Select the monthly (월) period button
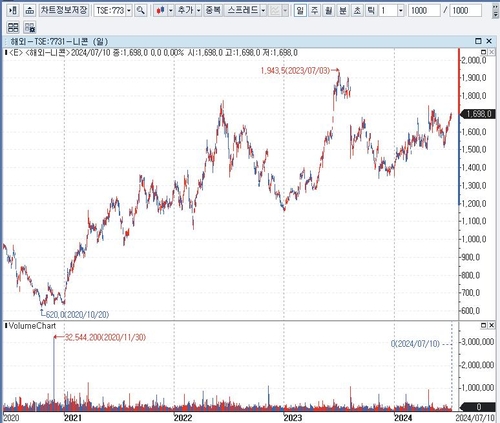 pyautogui.click(x=329, y=11)
